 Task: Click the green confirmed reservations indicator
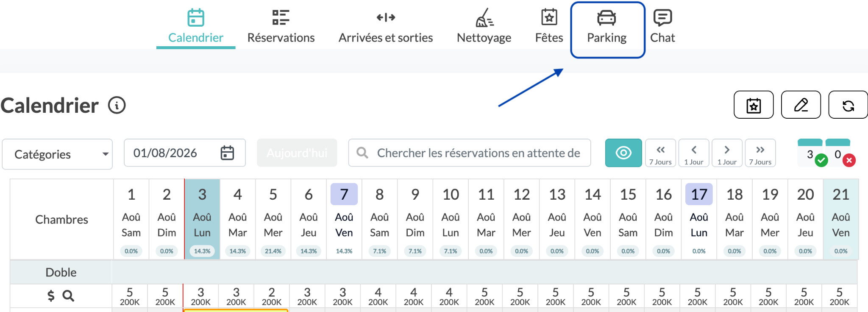[821, 160]
